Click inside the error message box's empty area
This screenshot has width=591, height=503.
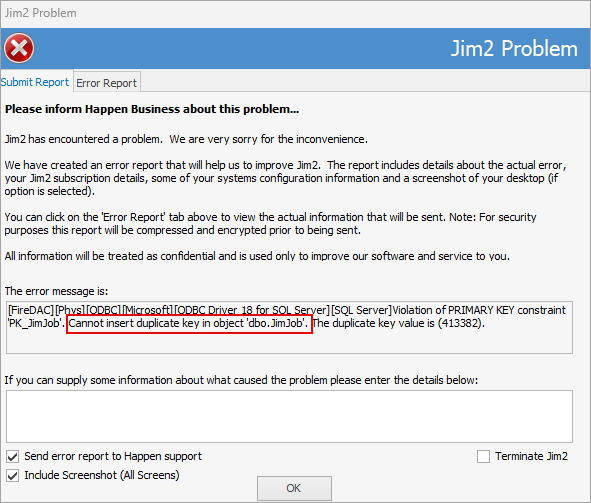[289, 342]
